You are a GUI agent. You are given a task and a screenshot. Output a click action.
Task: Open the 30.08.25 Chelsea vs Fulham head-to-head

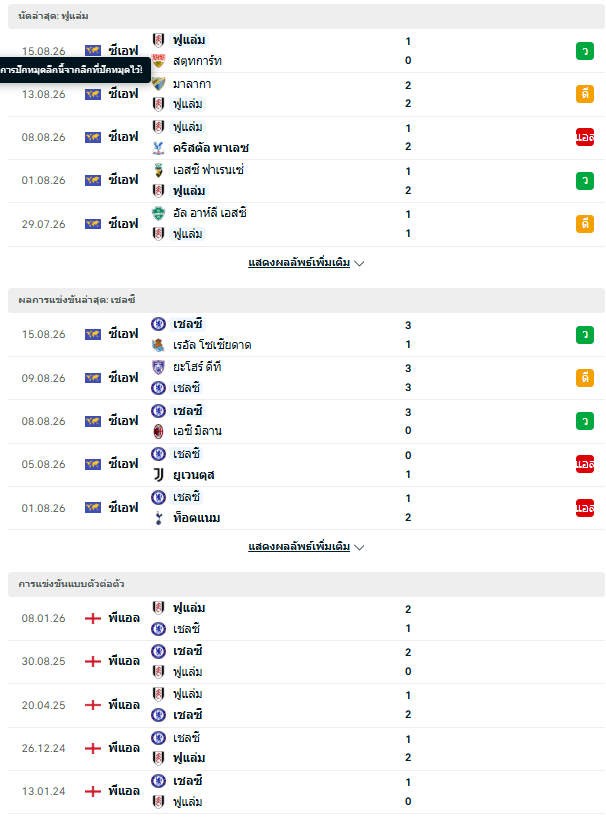pos(306,661)
